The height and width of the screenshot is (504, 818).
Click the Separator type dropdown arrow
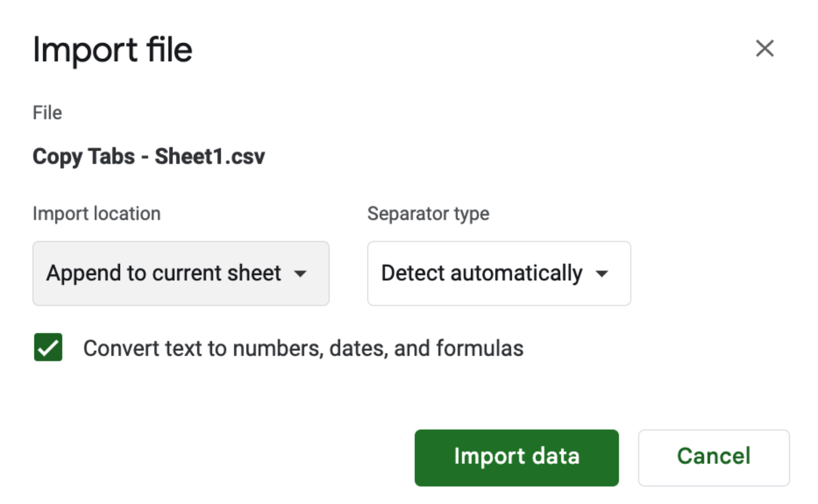click(603, 274)
